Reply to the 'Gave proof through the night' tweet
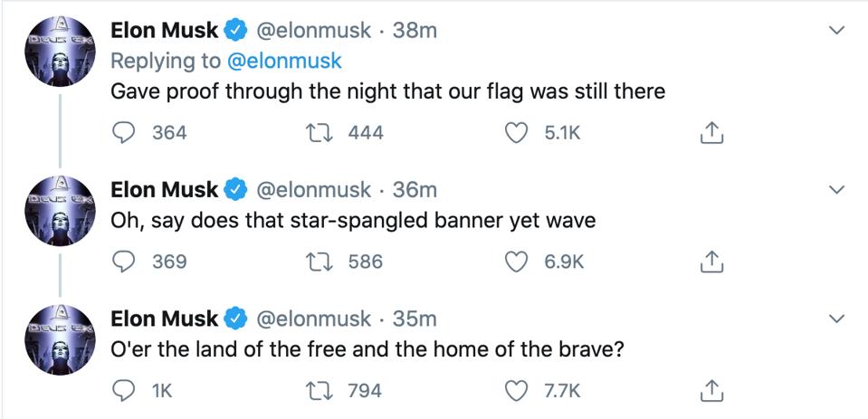Screen dimensions: 868x419 122,133
